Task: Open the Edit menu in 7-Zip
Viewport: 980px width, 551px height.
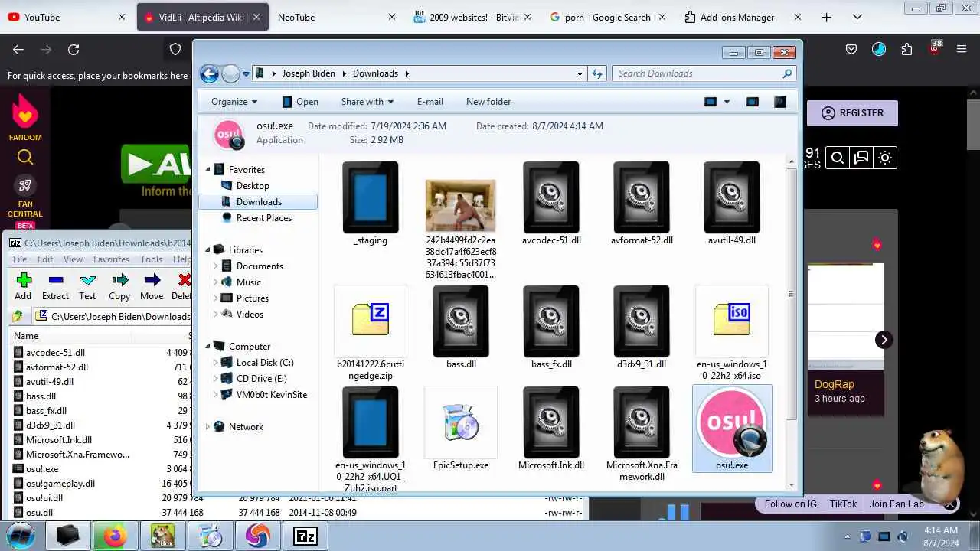Action: (x=45, y=259)
